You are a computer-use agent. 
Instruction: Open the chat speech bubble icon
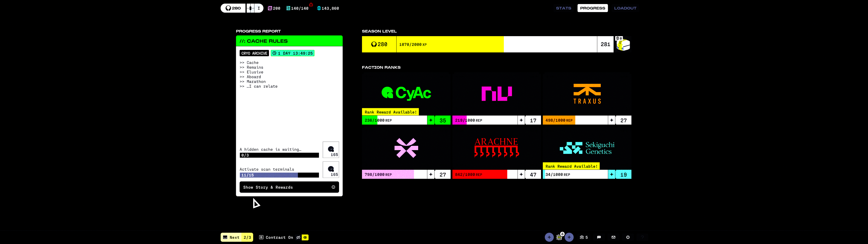(x=599, y=237)
